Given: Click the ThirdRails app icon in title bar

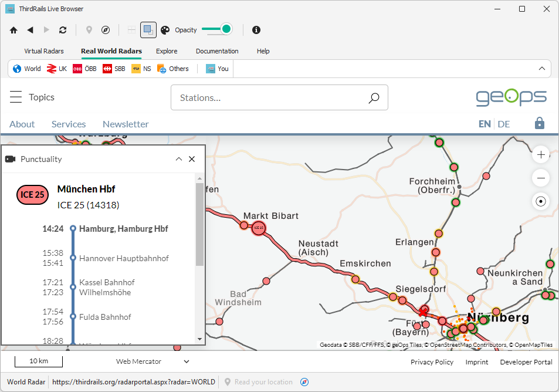Looking at the screenshot, I should (x=10, y=9).
